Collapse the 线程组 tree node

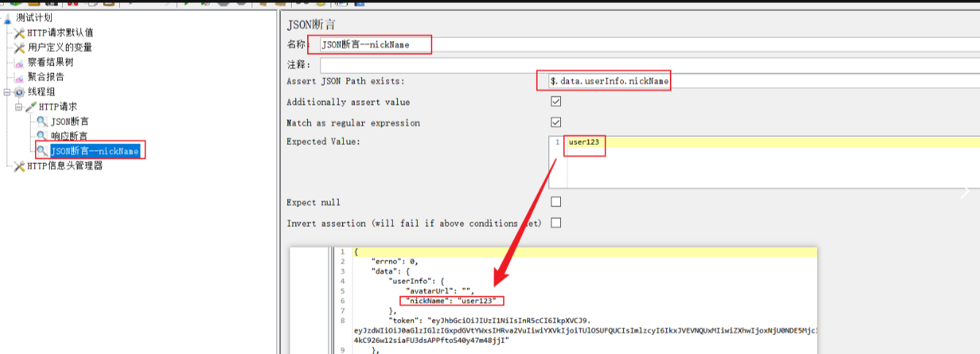(8, 92)
